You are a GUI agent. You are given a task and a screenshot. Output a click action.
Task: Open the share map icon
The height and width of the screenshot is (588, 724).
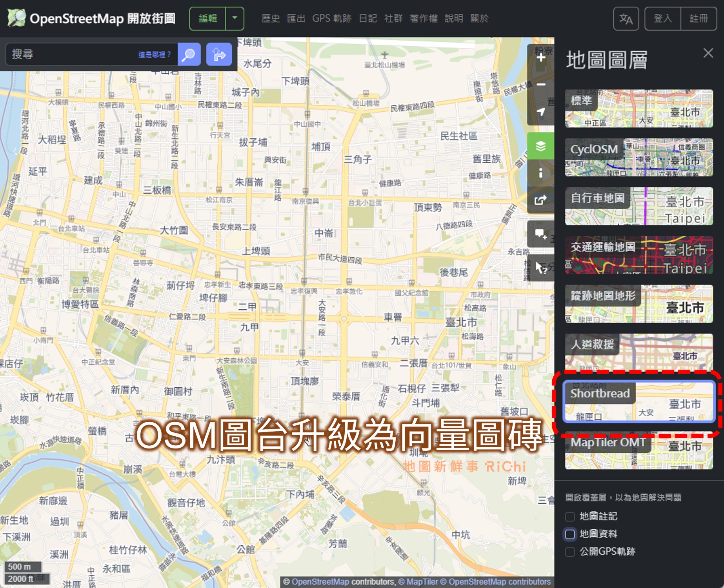(541, 200)
